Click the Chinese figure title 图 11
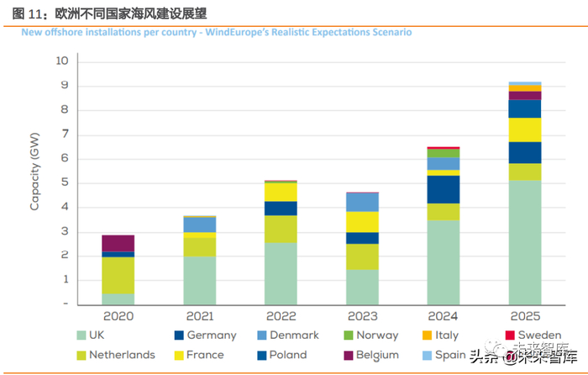 (109, 14)
